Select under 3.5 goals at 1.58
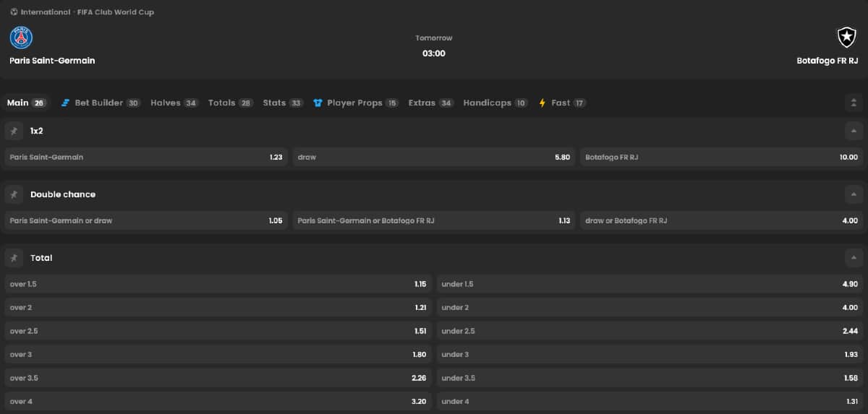Image resolution: width=868 pixels, height=414 pixels. coord(650,377)
